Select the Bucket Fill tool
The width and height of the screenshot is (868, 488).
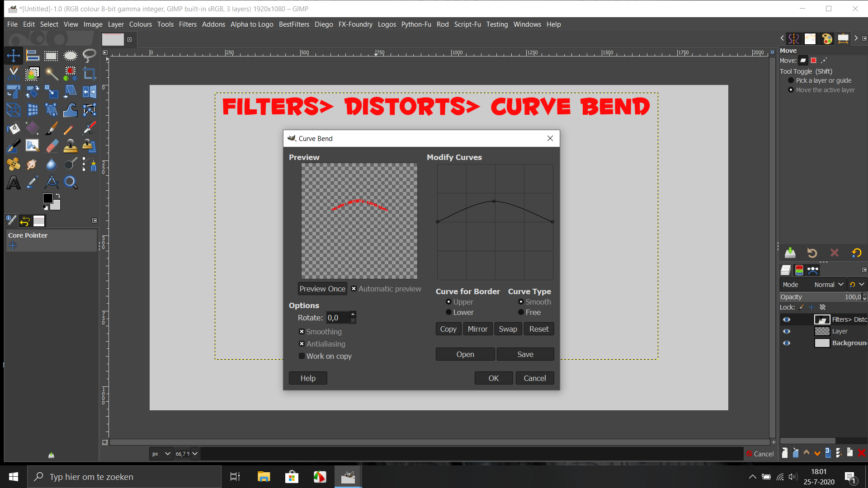[x=14, y=129]
